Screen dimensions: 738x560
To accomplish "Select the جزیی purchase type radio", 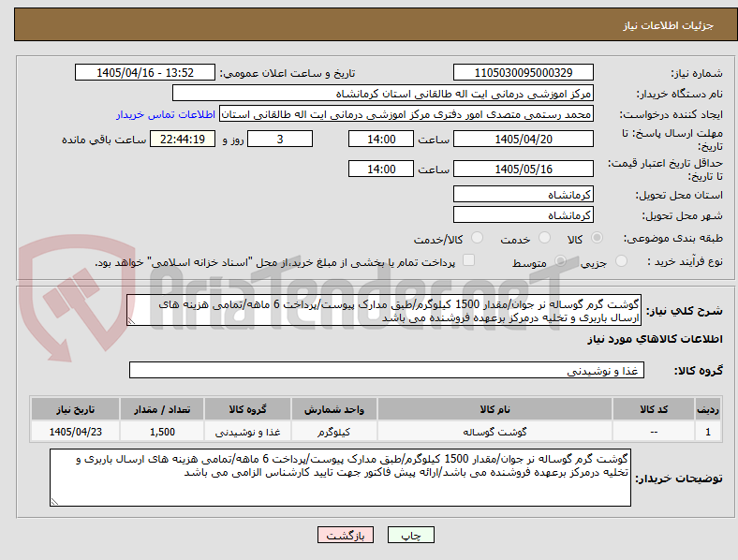I will click(x=621, y=260).
